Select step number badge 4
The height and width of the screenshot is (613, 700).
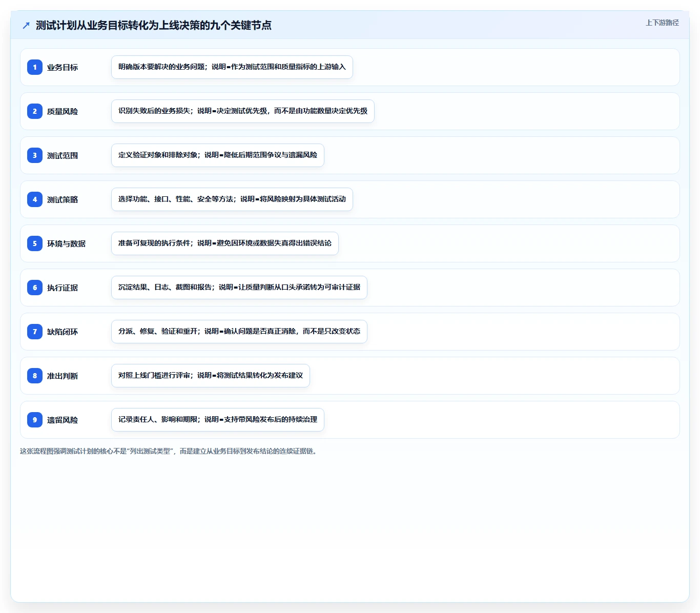pyautogui.click(x=35, y=199)
